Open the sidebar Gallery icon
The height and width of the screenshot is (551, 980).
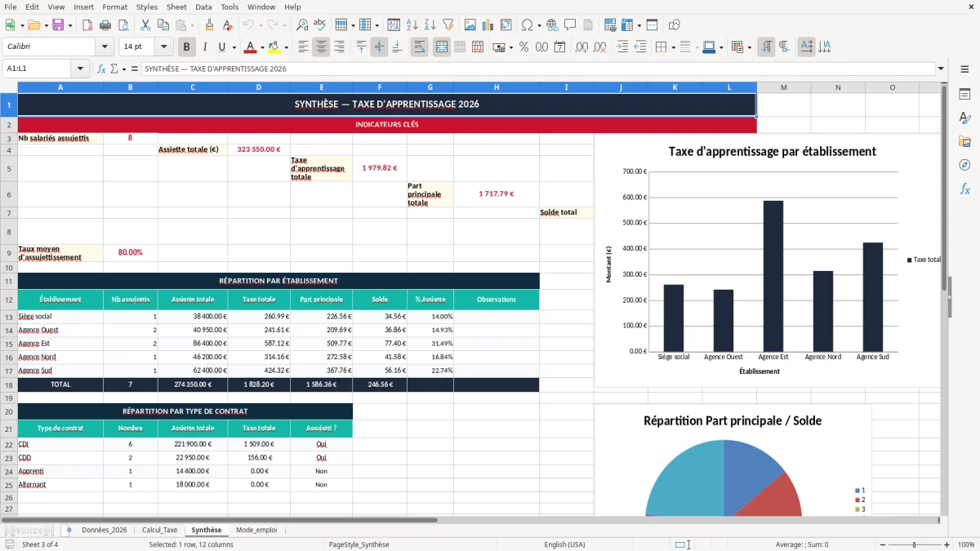pos(964,142)
